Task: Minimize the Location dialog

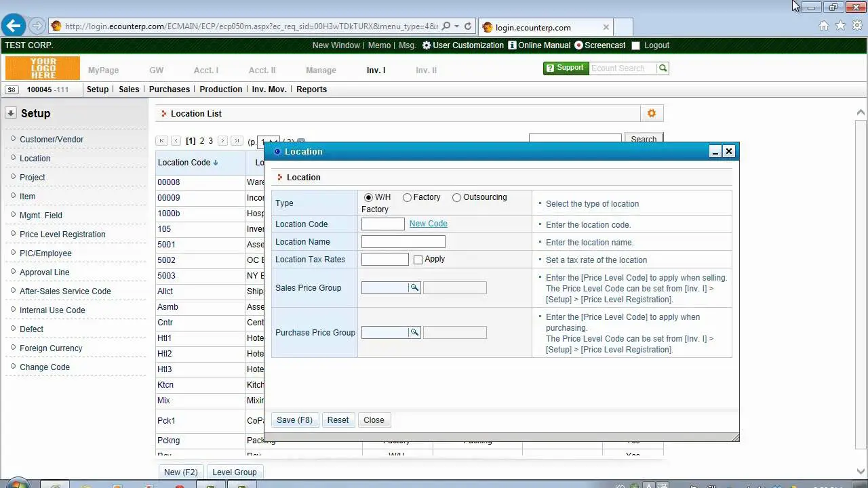Action: (715, 152)
